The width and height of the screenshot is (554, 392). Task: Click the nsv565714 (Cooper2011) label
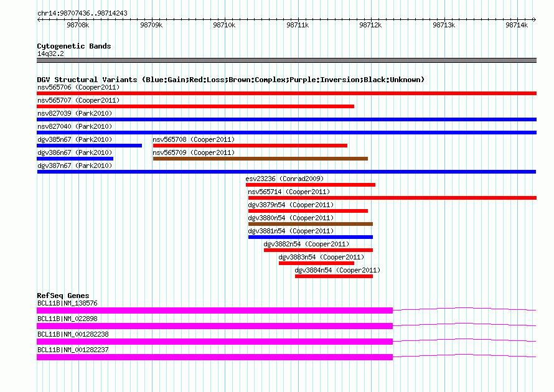click(x=289, y=192)
